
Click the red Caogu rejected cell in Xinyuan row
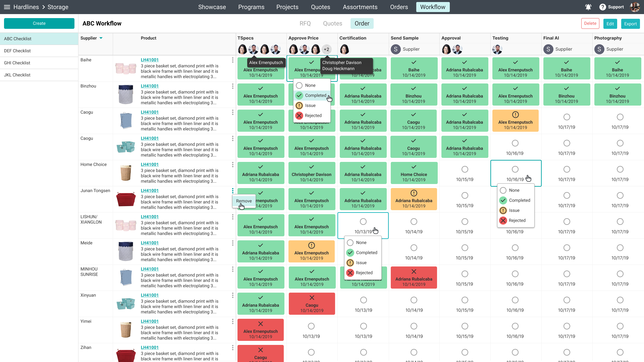coord(311,304)
